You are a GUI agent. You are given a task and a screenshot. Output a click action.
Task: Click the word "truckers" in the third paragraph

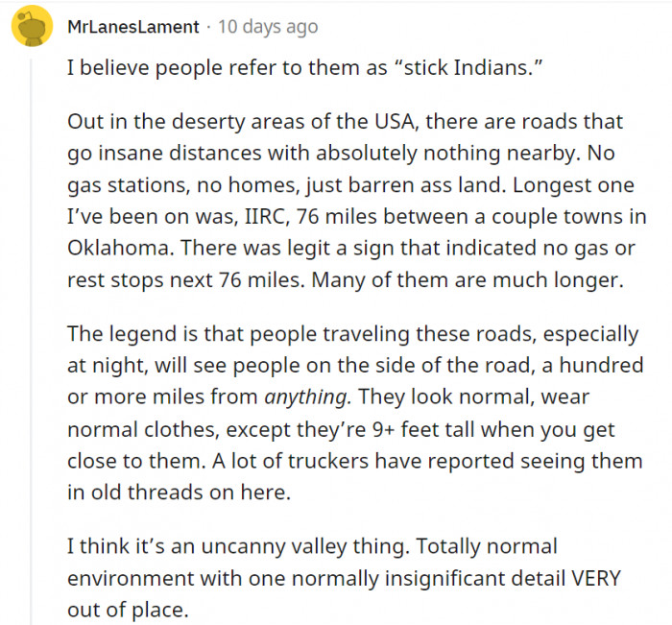pyautogui.click(x=328, y=461)
